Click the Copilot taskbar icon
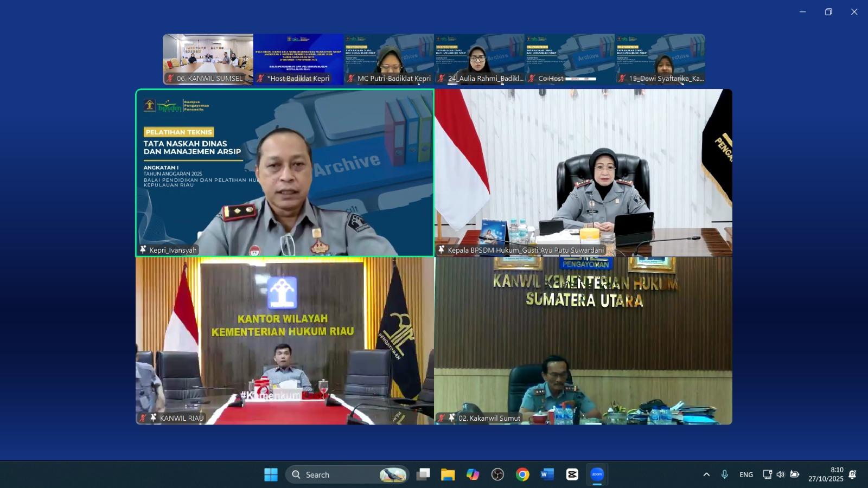This screenshot has height=488, width=868. [473, 474]
